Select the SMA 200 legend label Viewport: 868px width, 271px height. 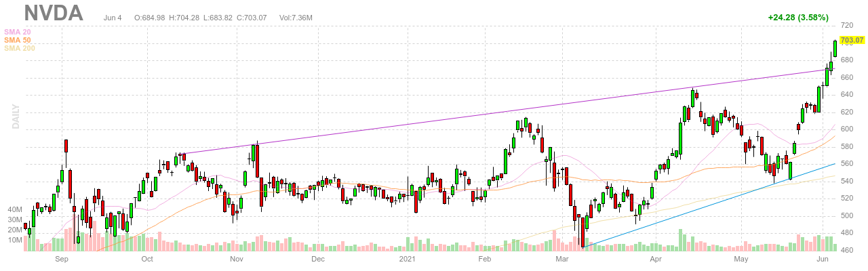[19, 48]
